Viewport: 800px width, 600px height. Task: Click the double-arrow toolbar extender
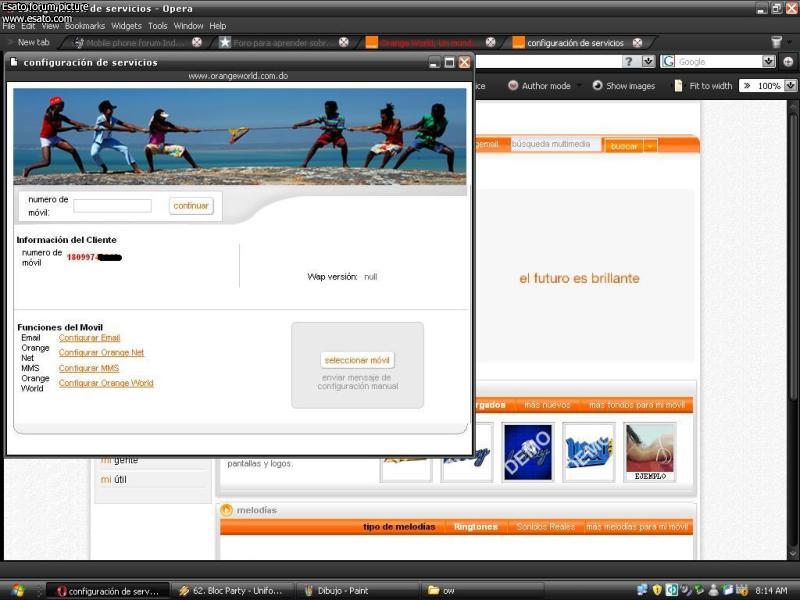point(747,86)
